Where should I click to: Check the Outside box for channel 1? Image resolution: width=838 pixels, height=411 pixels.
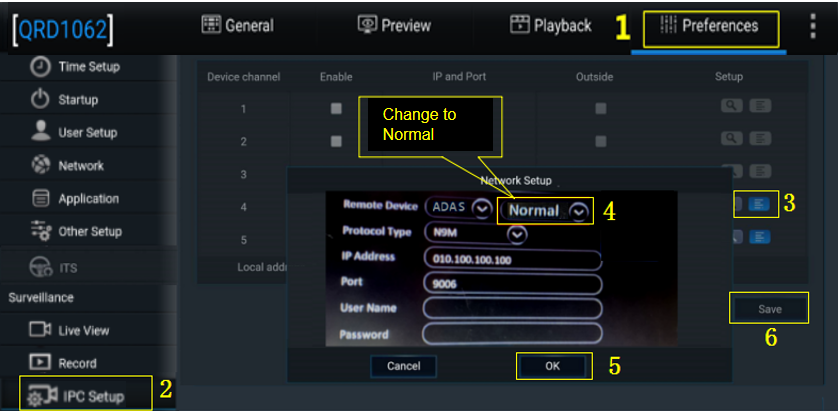600,108
